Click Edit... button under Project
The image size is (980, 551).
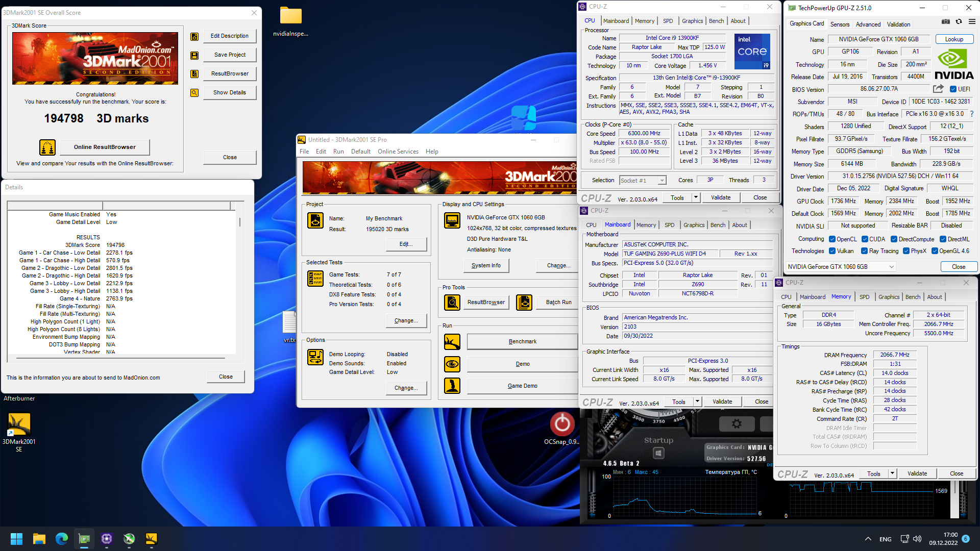pos(406,244)
